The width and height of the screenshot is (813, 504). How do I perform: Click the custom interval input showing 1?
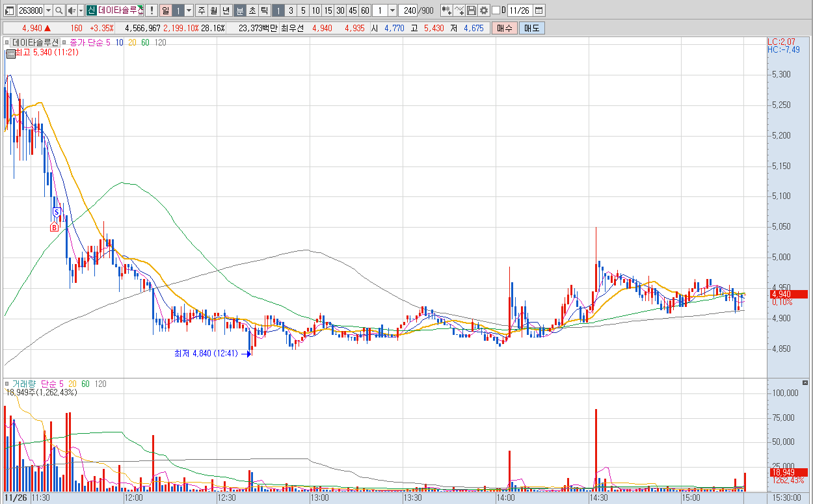tap(380, 10)
